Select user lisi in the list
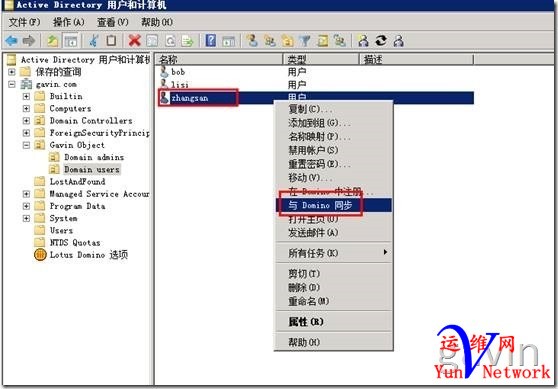Image resolution: width=558 pixels, height=389 pixels. click(x=180, y=85)
